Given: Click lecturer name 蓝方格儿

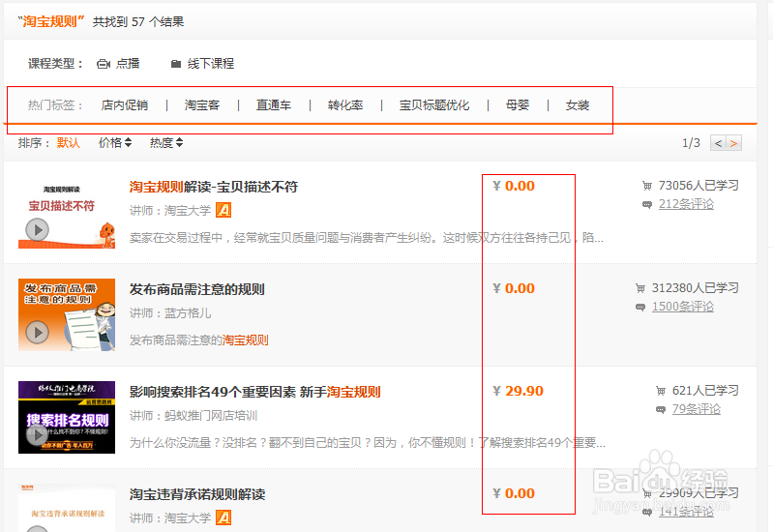Looking at the screenshot, I should coord(188,313).
